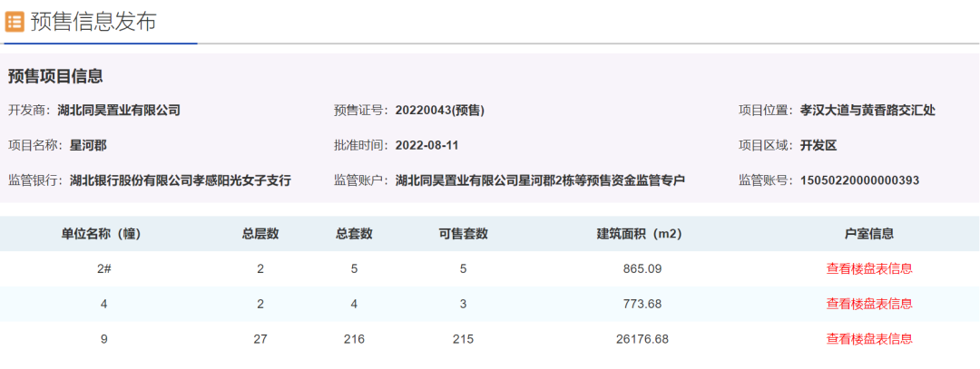Select the 2# building name cell
The image size is (980, 369).
point(103,268)
